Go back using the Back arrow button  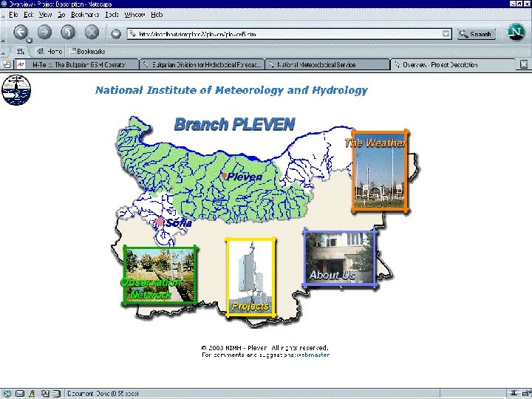click(21, 33)
